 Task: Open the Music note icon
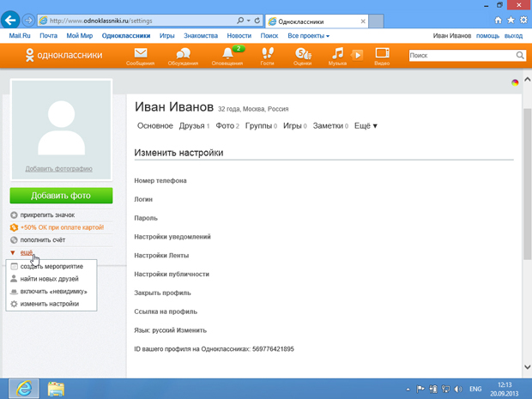click(337, 53)
